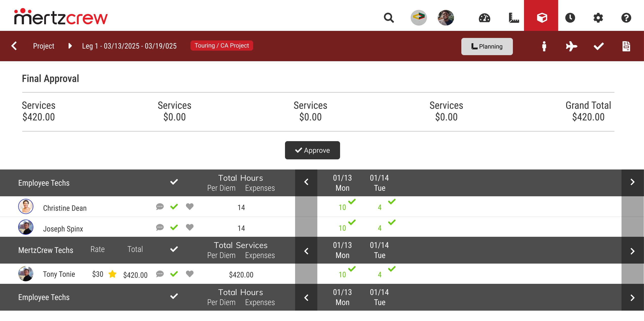Click the Planning button
This screenshot has height=321, width=644.
pos(487,47)
